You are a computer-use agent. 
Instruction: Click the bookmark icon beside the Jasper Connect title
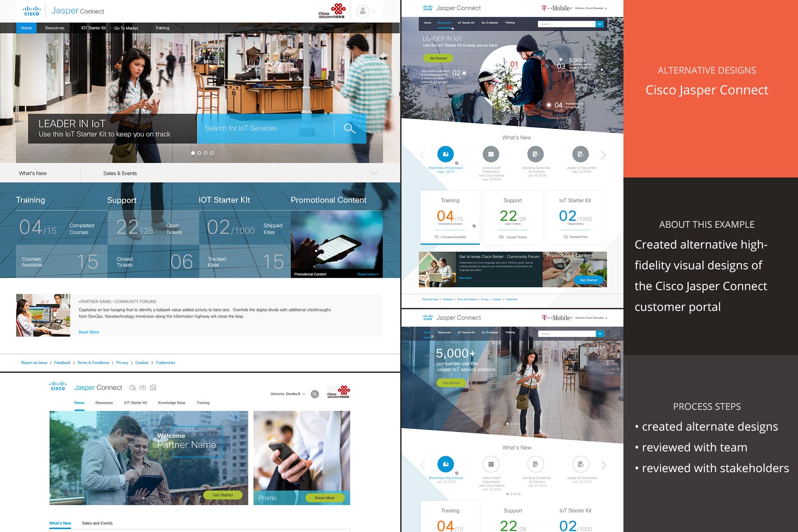153,388
